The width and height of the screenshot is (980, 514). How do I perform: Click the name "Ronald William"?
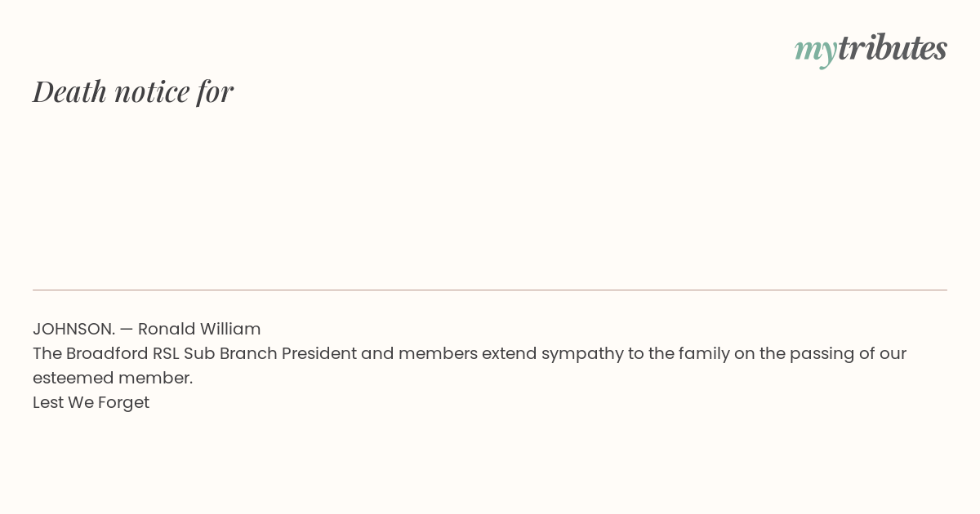click(x=199, y=329)
